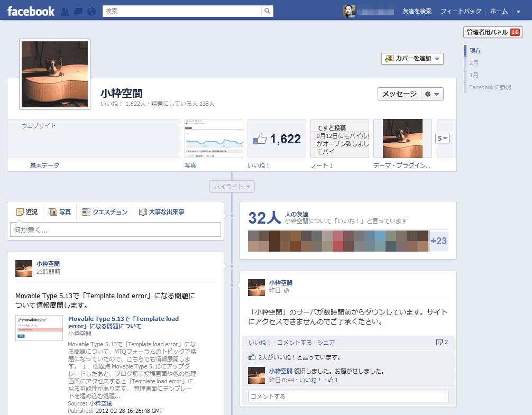Click the thumbs-up icon beside 2人がいいね
Viewport: 532px width, 415px height.
252,357
